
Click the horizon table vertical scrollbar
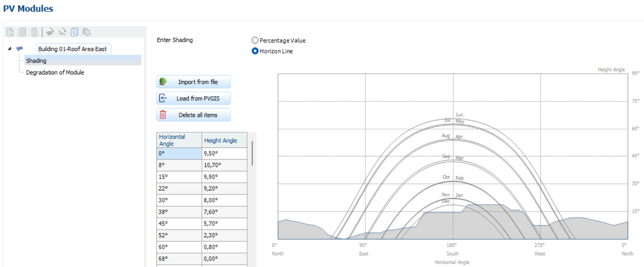[x=252, y=153]
